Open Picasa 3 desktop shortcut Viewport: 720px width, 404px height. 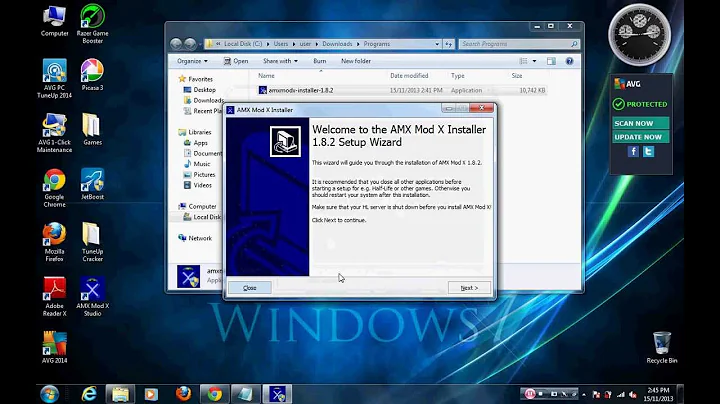pos(92,74)
